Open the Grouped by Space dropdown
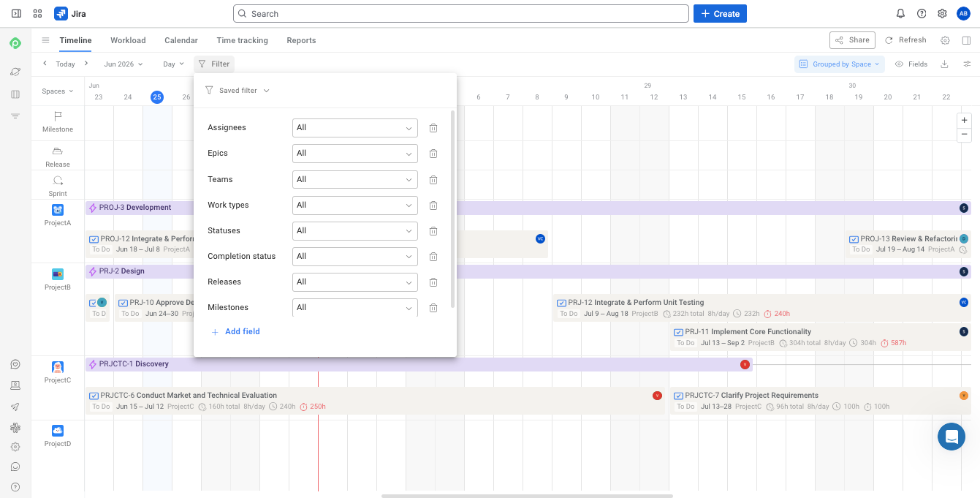This screenshot has height=498, width=980. coord(840,64)
